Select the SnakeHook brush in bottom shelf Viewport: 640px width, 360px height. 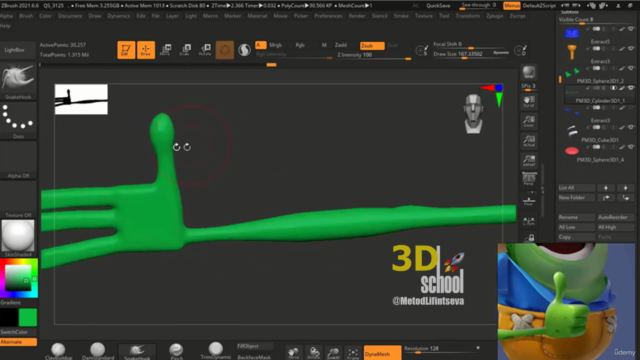[x=137, y=351]
